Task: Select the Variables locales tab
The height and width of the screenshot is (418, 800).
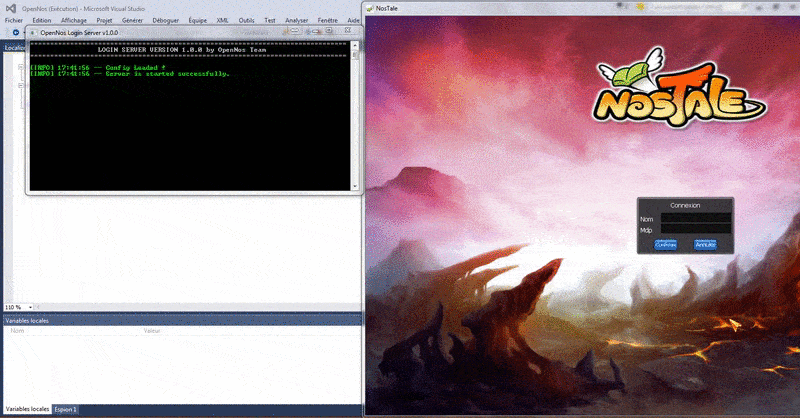Action: point(27,409)
